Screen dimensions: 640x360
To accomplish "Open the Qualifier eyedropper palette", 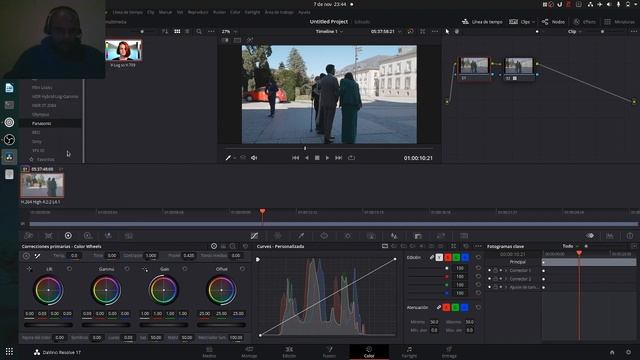I will 301,236.
